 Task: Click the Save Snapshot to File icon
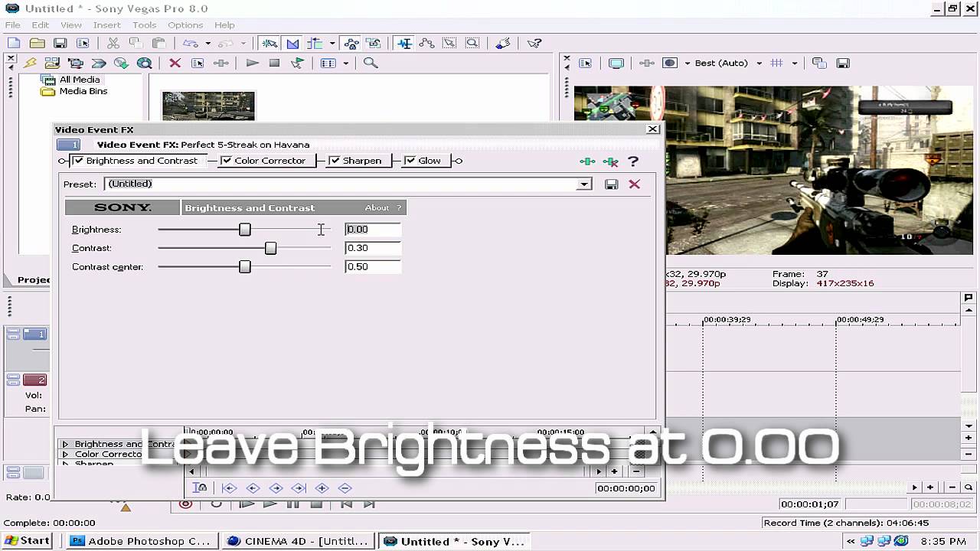click(842, 63)
